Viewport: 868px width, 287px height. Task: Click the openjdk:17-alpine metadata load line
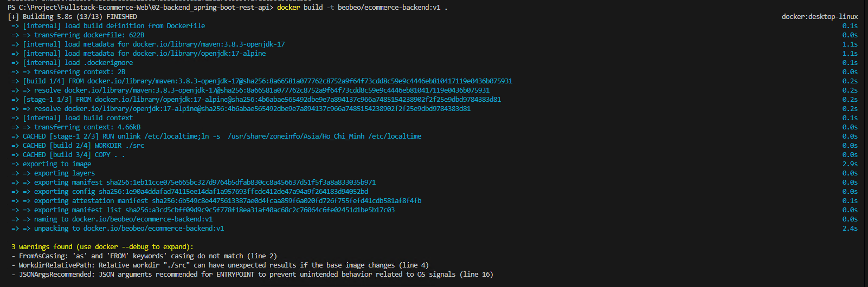144,54
